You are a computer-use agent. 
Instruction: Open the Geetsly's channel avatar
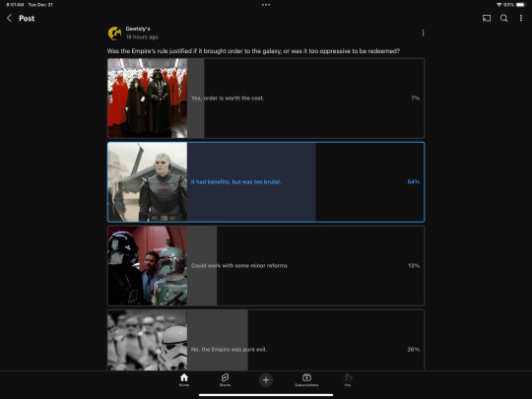tap(114, 33)
